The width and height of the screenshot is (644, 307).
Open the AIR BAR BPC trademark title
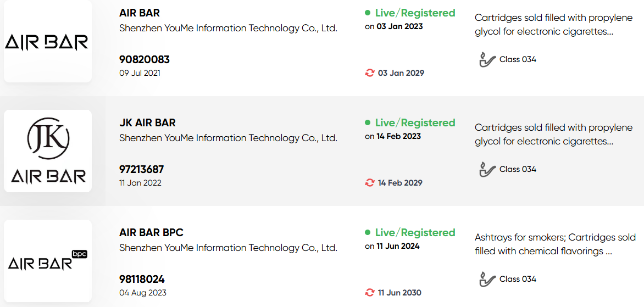[x=151, y=233]
